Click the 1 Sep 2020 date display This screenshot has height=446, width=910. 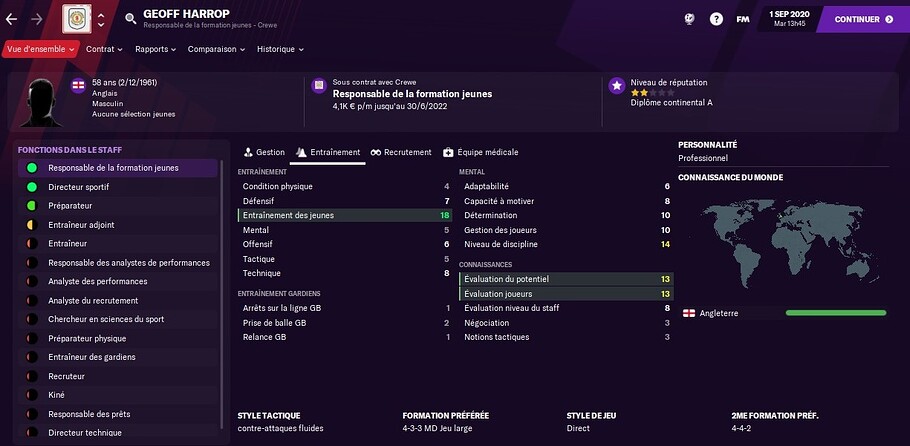click(791, 14)
